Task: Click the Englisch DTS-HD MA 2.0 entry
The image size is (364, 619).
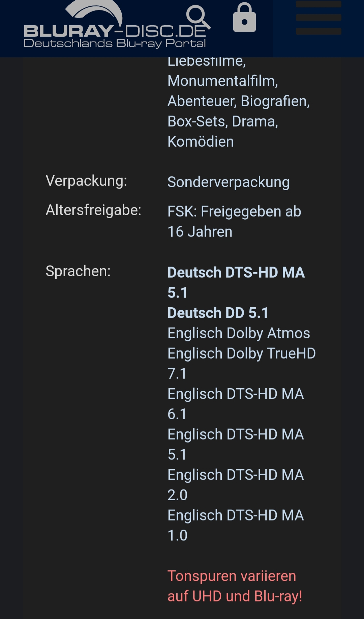Action: 236,475
